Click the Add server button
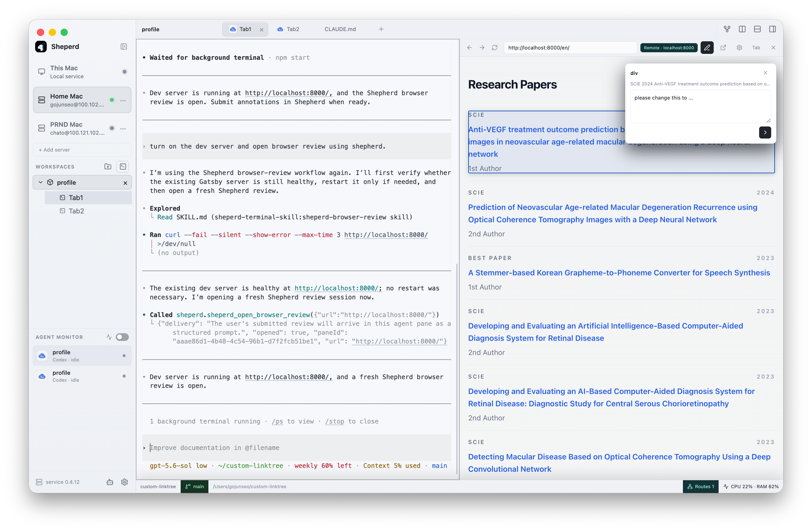Viewport: 812px width, 531px height. pos(82,150)
